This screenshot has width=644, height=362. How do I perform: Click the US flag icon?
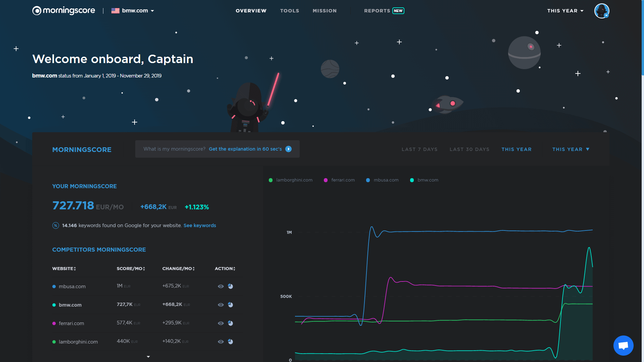point(115,11)
